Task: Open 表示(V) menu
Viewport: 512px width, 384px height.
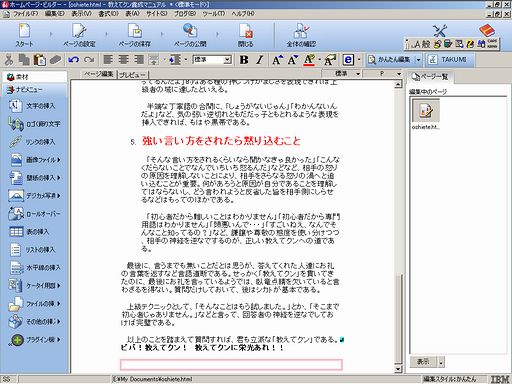Action: point(81,14)
